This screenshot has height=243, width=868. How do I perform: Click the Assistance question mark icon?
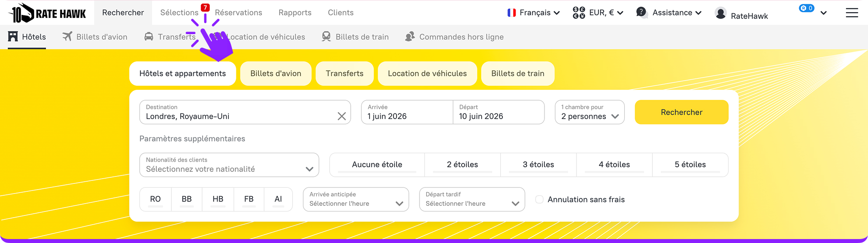click(x=641, y=12)
